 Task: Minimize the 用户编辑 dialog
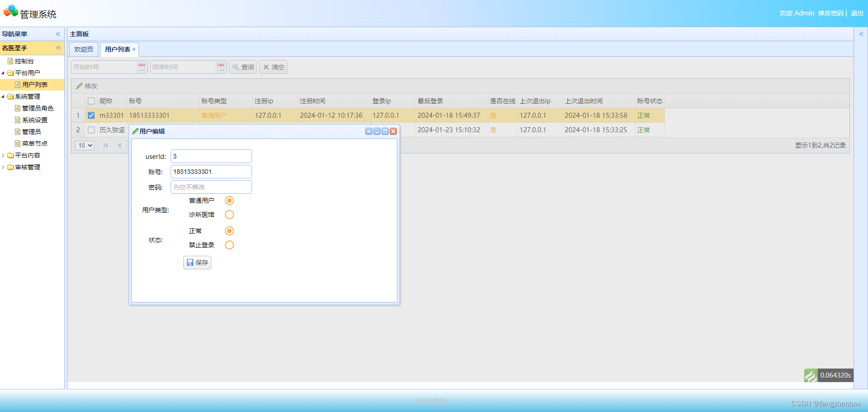point(377,131)
